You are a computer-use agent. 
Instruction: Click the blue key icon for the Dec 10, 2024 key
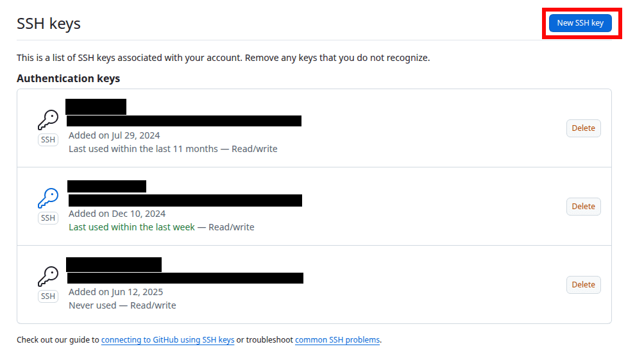[48, 198]
